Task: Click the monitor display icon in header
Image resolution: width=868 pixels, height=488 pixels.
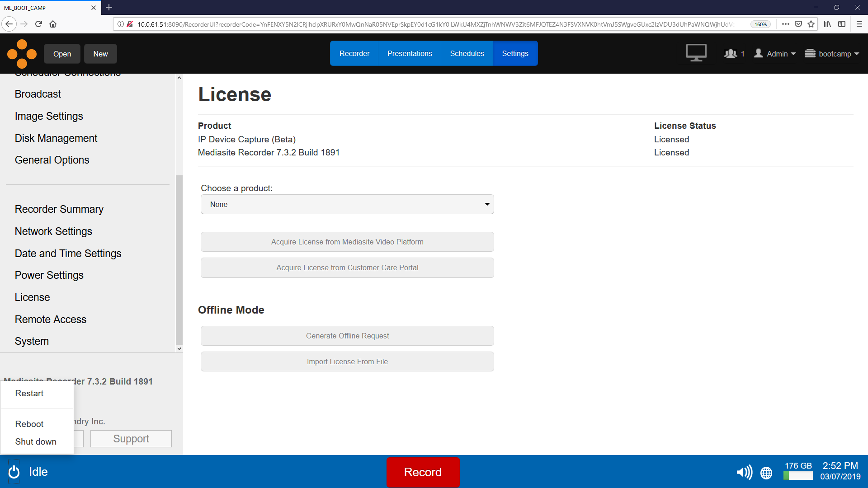Action: point(696,53)
